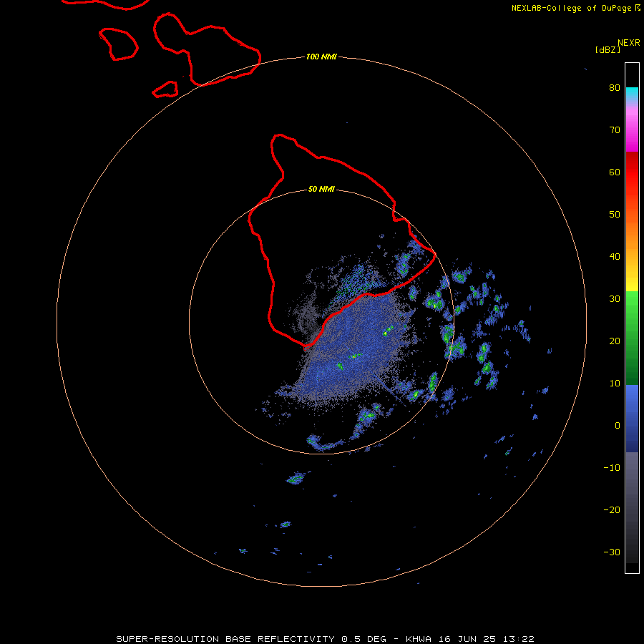Click the 60 dBZ scale value

[615, 172]
